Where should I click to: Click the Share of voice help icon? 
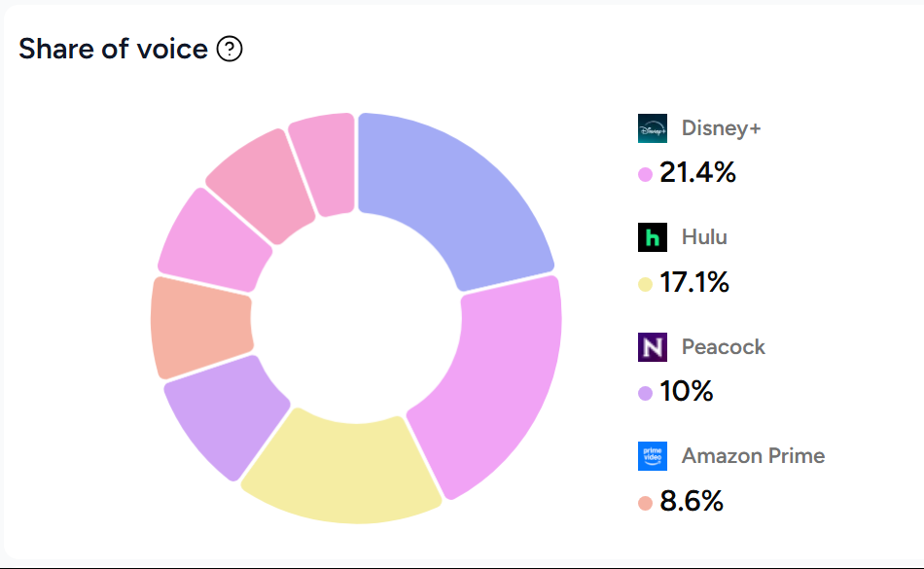[x=230, y=49]
